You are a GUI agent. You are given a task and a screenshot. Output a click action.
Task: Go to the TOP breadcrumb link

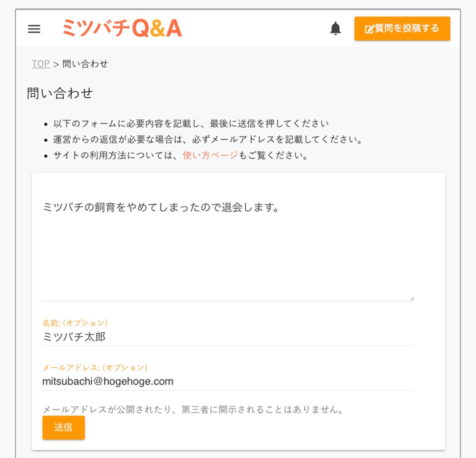point(41,63)
